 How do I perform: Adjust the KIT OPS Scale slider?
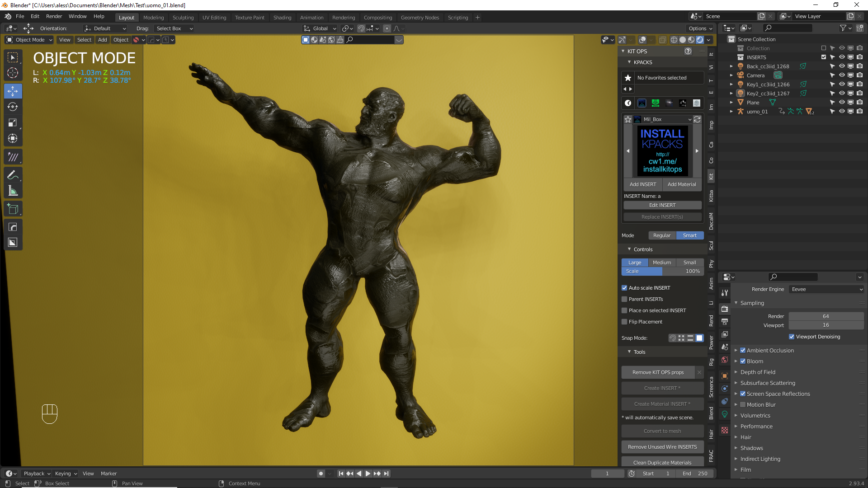[662, 271]
